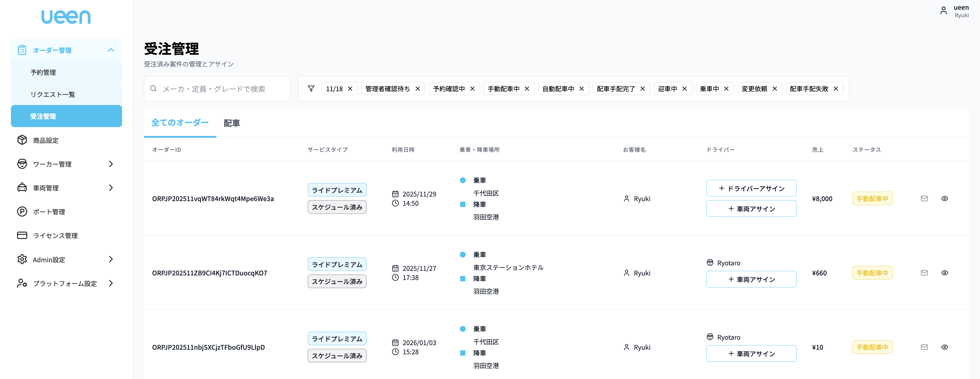Remove the 11/18 date filter chip
This screenshot has width=980, height=379.
[350, 89]
